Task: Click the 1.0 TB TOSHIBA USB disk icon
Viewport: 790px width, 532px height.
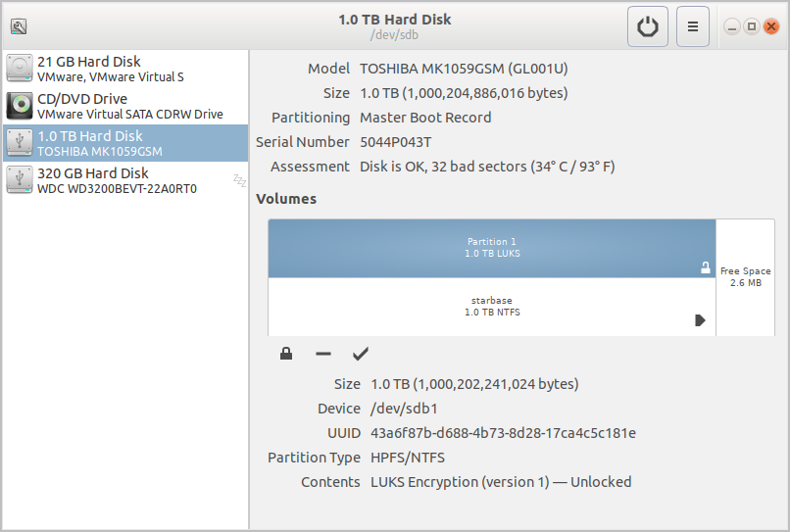Action: tap(20, 143)
